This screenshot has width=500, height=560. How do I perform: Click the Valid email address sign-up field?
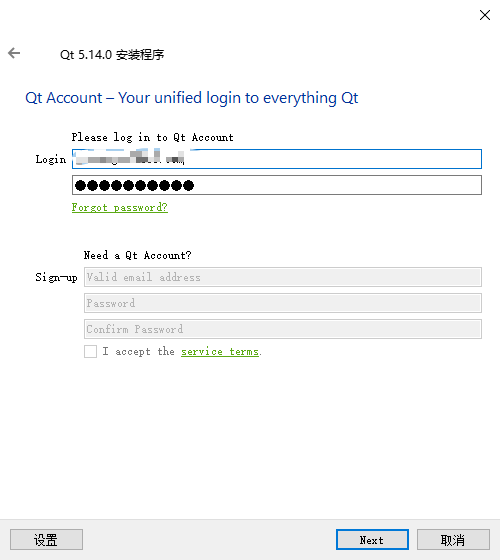(x=283, y=277)
